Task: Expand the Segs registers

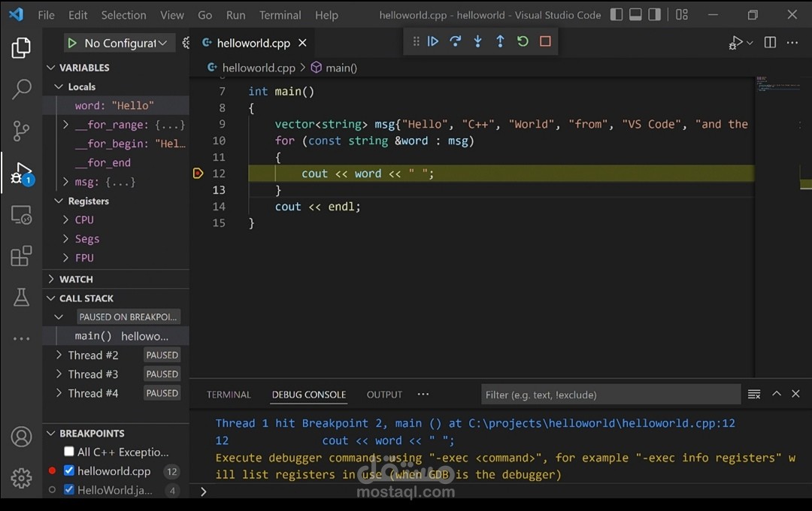Action: click(65, 239)
